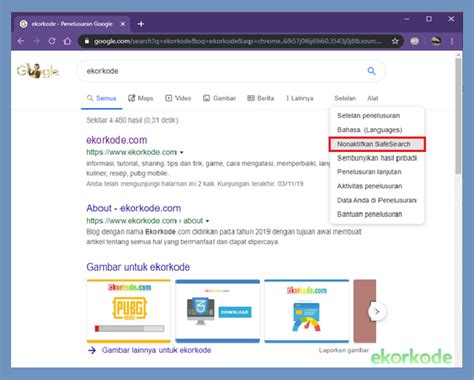Click the gray extension icon in toolbar
Viewport: 474px width, 380px height.
pyautogui.click(x=414, y=41)
